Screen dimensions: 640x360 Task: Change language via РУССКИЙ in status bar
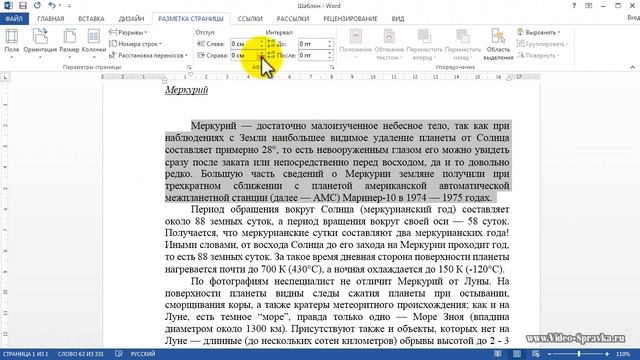pyautogui.click(x=143, y=354)
